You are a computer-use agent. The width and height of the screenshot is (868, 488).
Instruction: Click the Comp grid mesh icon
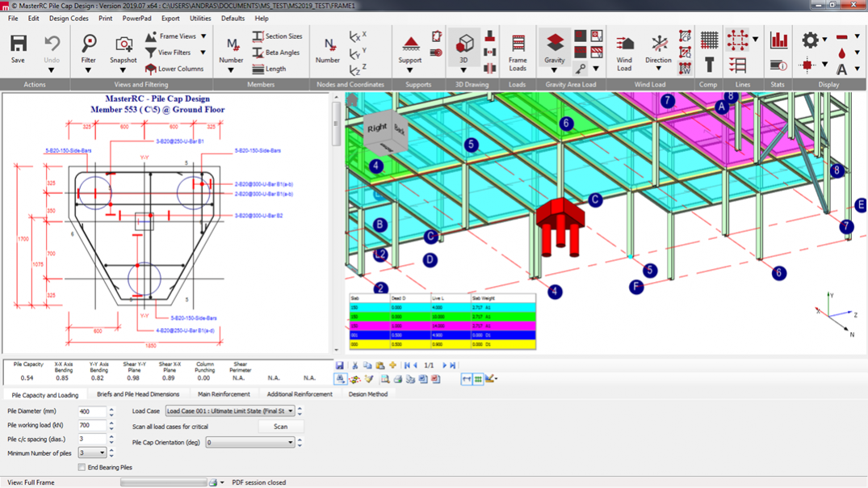click(x=709, y=40)
